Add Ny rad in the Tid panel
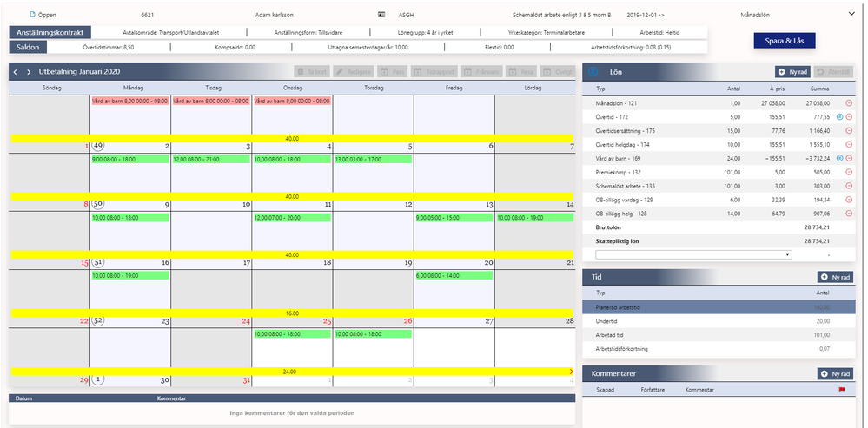 point(835,277)
